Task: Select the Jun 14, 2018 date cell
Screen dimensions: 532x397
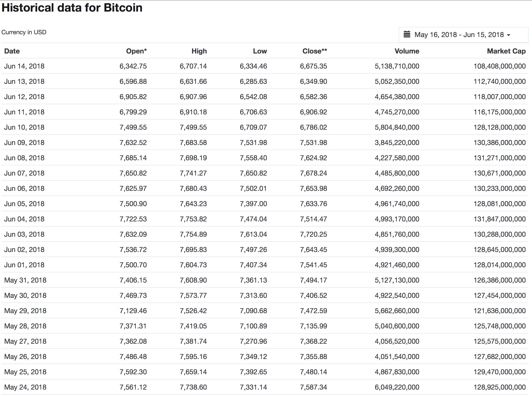Action: coord(24,66)
